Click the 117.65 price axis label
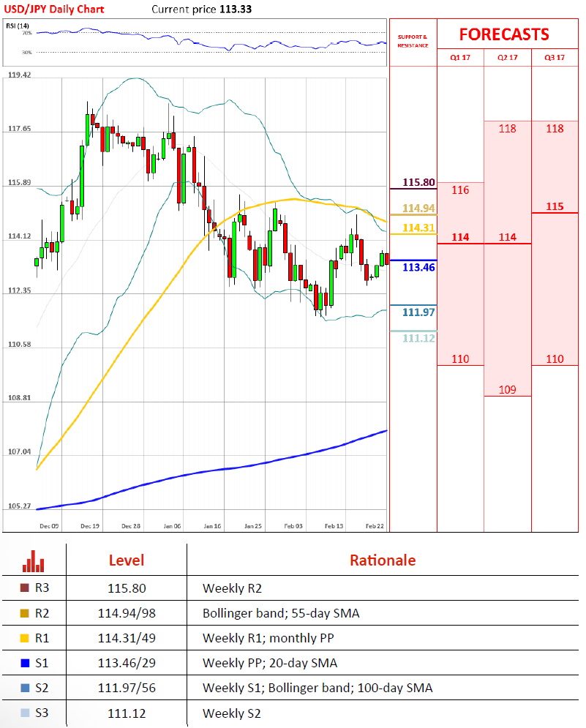The height and width of the screenshot is (728, 586). 20,129
